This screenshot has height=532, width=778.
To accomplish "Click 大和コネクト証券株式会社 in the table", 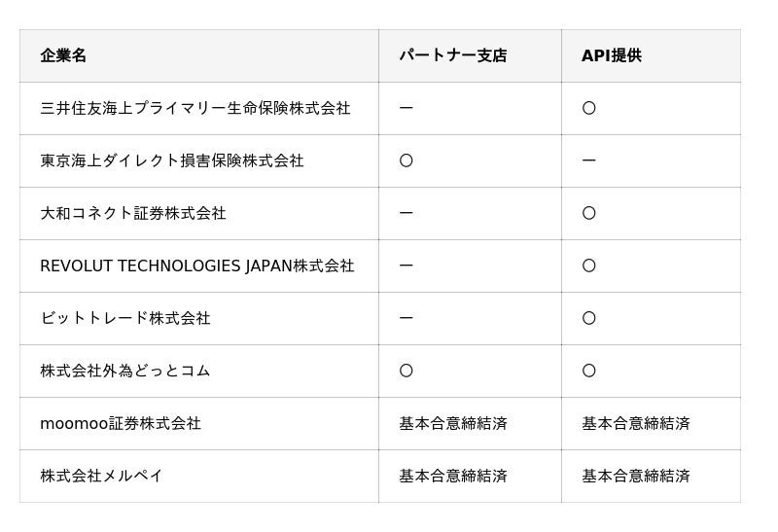I will pos(132,213).
